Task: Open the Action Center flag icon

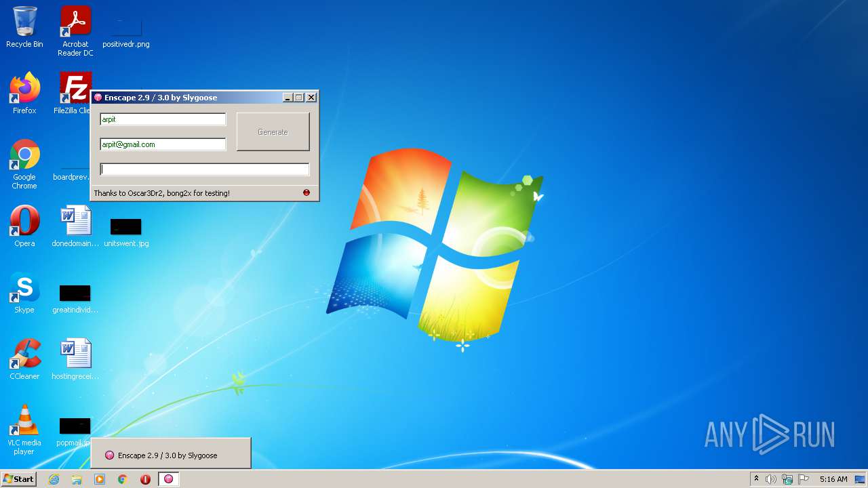Action: (x=804, y=479)
